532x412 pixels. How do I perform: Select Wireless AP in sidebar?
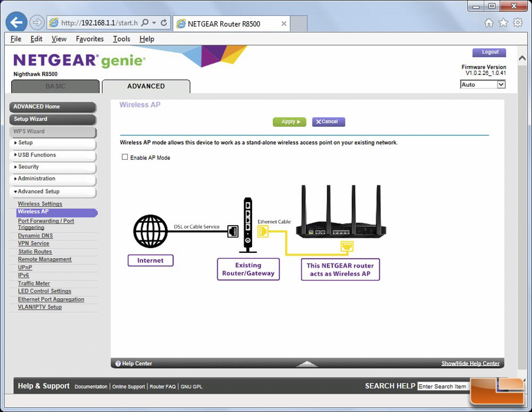click(x=57, y=212)
